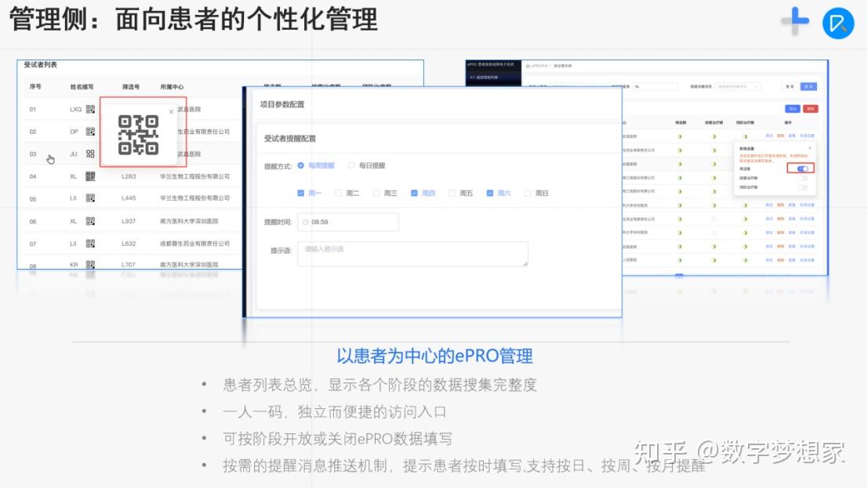Click the clock icon inside the 提醒时间 field

click(x=306, y=222)
